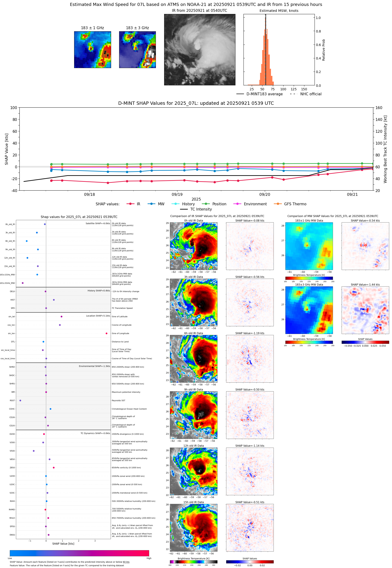Click the IR SHAP Values blue-red colorbar

250,562
